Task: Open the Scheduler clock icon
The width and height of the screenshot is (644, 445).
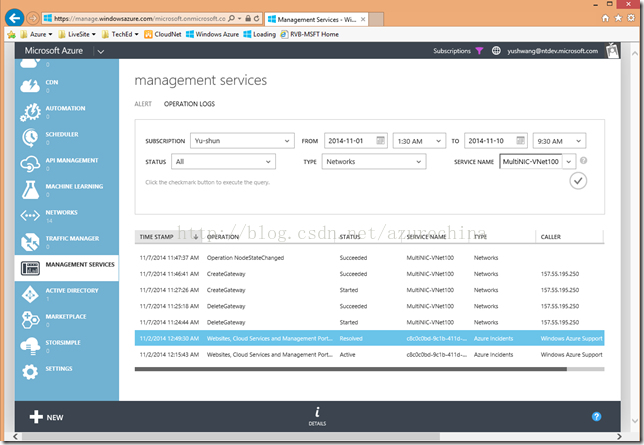Action: (x=30, y=138)
